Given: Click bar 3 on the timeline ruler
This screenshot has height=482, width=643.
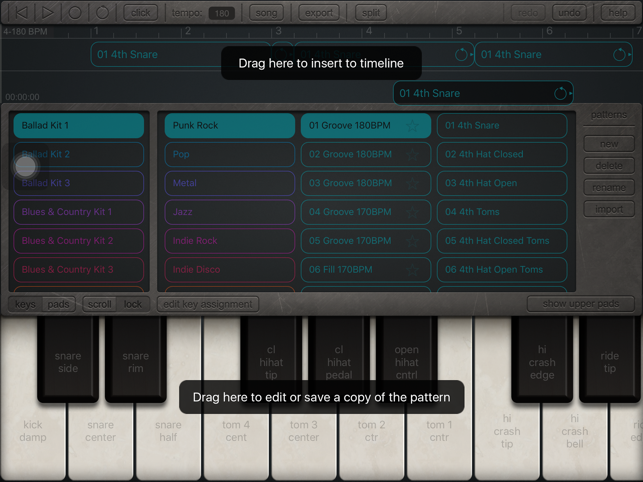Looking at the screenshot, I should pyautogui.click(x=278, y=31).
